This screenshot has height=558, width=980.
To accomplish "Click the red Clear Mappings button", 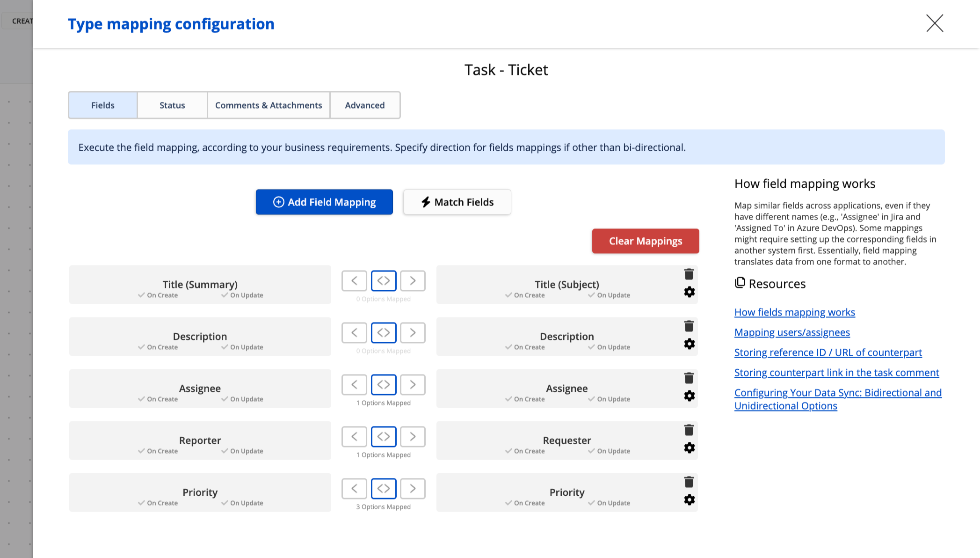I will [x=646, y=241].
